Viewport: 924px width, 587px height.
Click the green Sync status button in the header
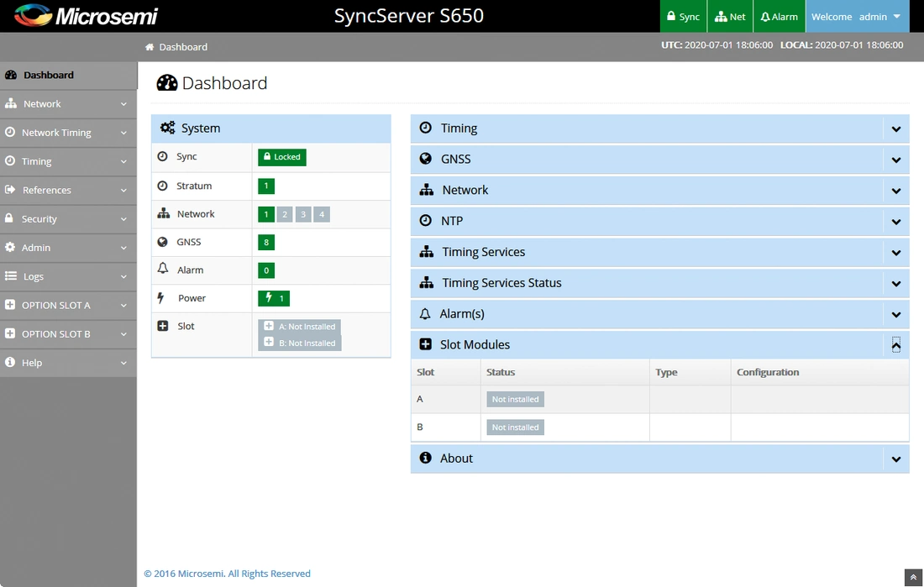pos(683,17)
